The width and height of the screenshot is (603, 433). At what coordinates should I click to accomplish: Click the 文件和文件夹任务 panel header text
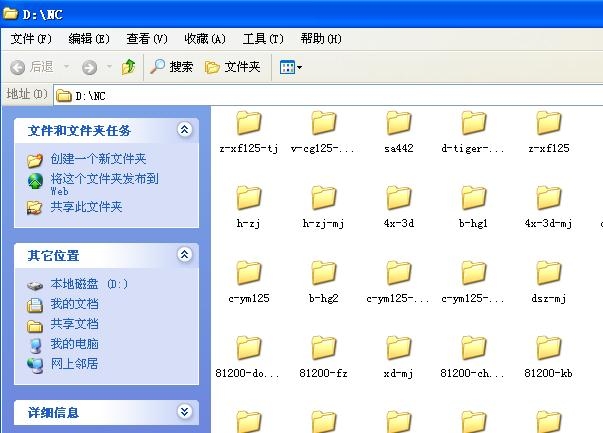(79, 131)
